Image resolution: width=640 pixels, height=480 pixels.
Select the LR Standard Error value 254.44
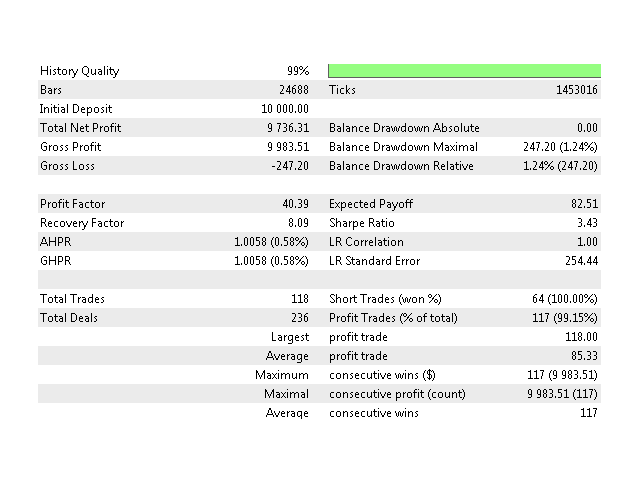tap(580, 261)
